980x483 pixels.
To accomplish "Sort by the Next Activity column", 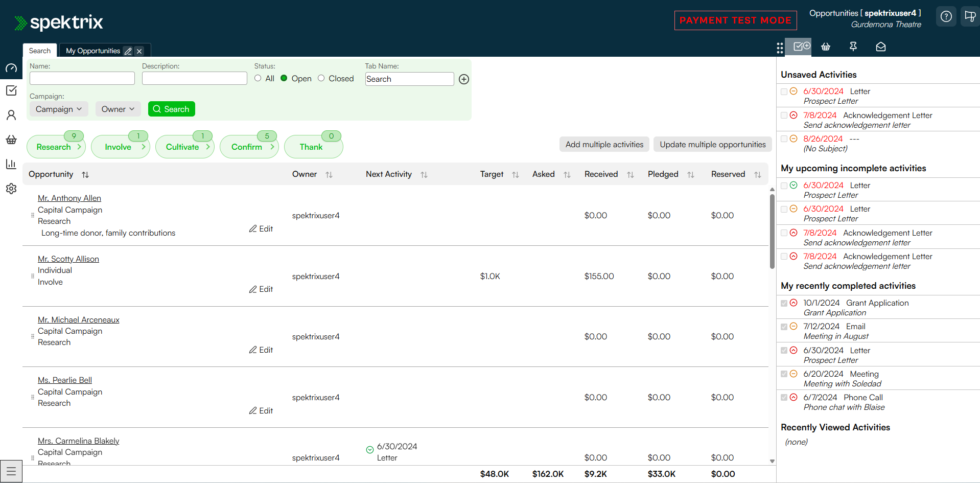I will [x=424, y=175].
